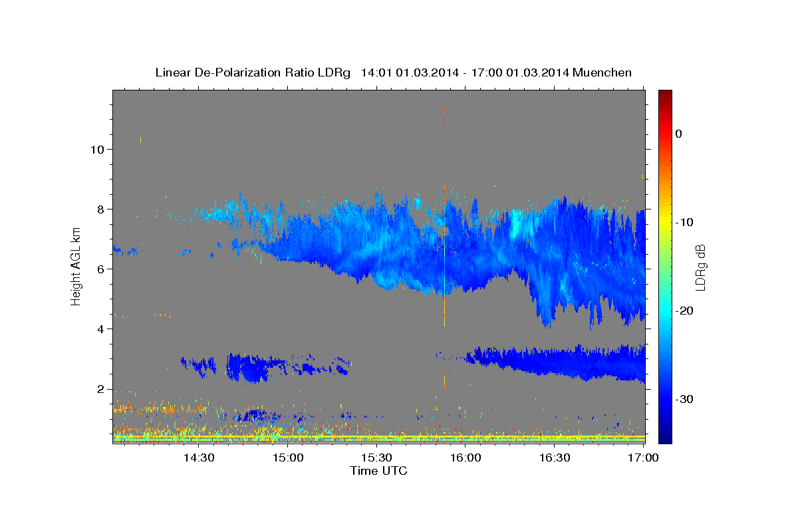The image size is (798, 532).
Task: Click the height tick label 2
Action: [101, 389]
